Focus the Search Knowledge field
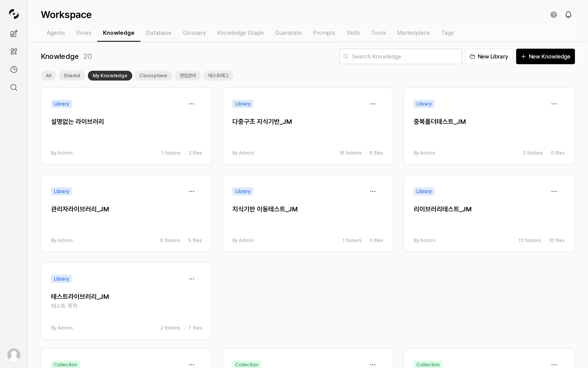Screen dimensions: 588x368 click(x=400, y=56)
